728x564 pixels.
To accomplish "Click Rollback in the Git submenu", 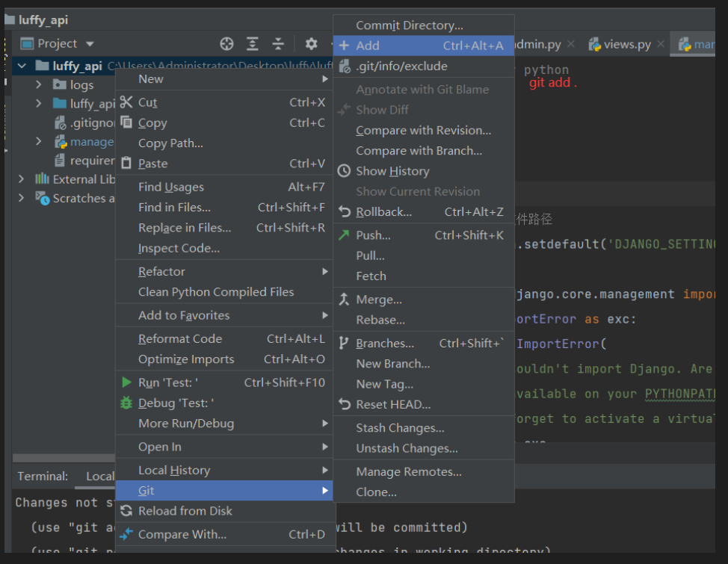I will [383, 212].
